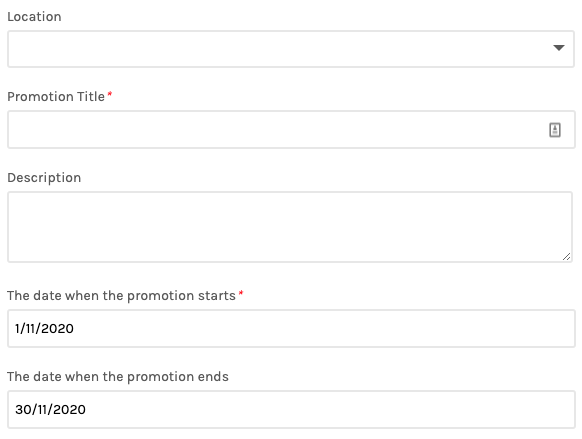Click the bottom area of the Description box
Screen dimensions: 582x439
[x=286, y=252]
